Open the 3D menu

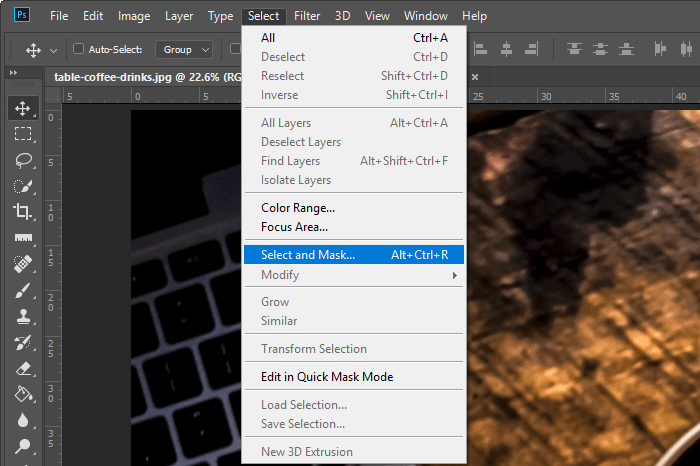[342, 16]
